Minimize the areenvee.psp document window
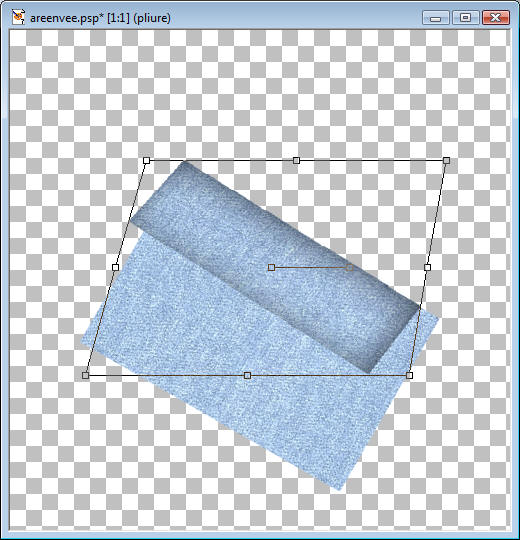The height and width of the screenshot is (540, 520). click(x=436, y=18)
